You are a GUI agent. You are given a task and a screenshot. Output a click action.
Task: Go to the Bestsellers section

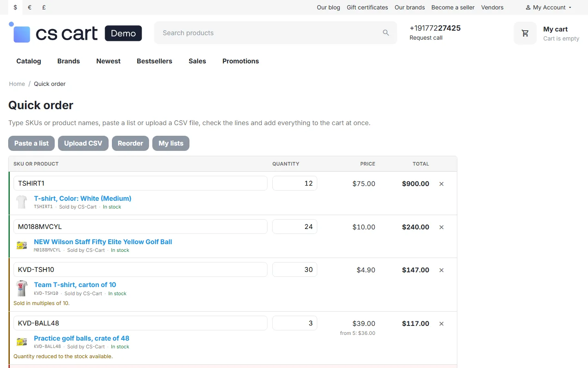[154, 61]
